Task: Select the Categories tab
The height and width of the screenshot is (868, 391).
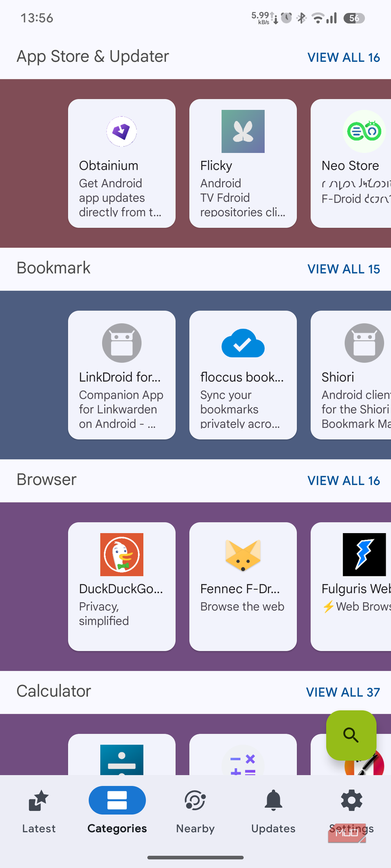Action: (117, 811)
